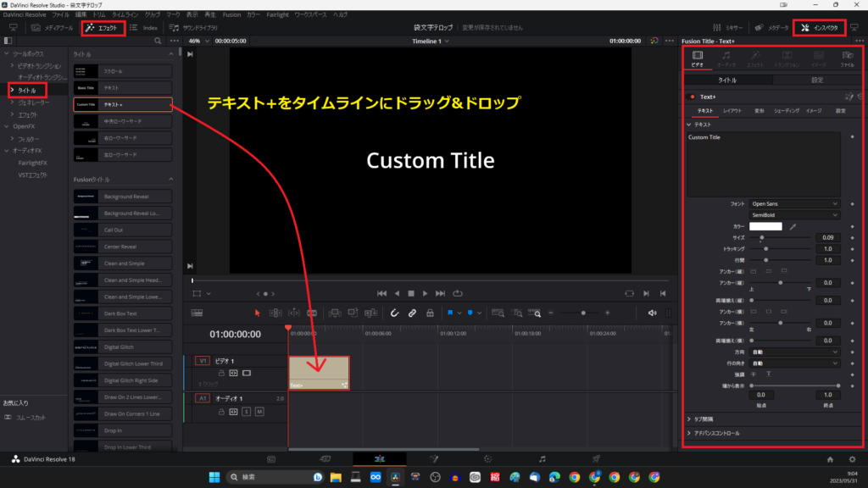Mute the オーディオ 1 track
The width and height of the screenshot is (868, 488).
[259, 412]
